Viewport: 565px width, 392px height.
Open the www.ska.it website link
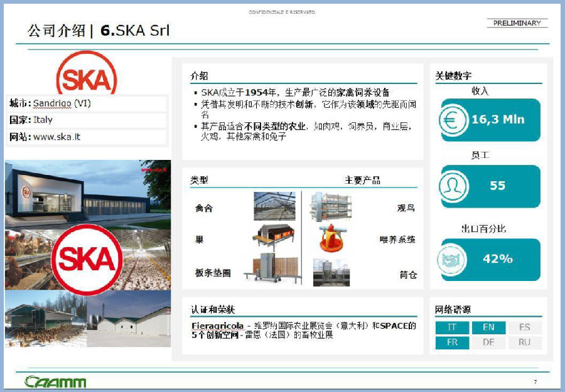coord(57,137)
